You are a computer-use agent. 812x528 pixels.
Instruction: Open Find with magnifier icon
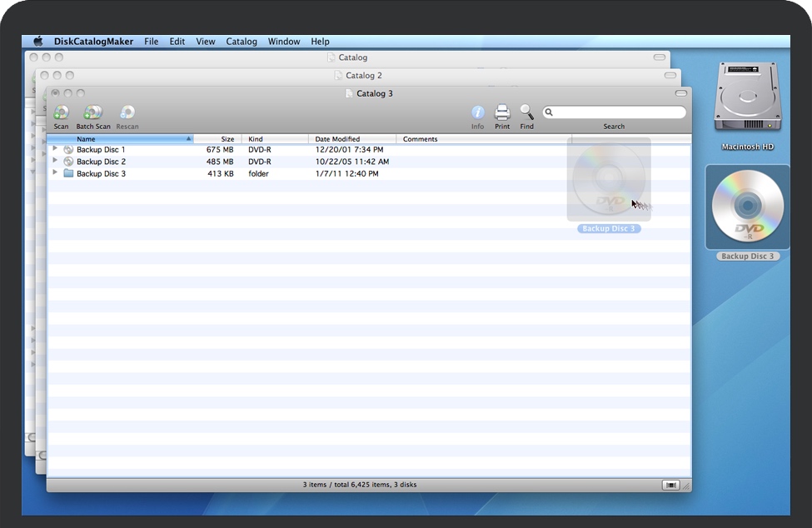point(526,112)
